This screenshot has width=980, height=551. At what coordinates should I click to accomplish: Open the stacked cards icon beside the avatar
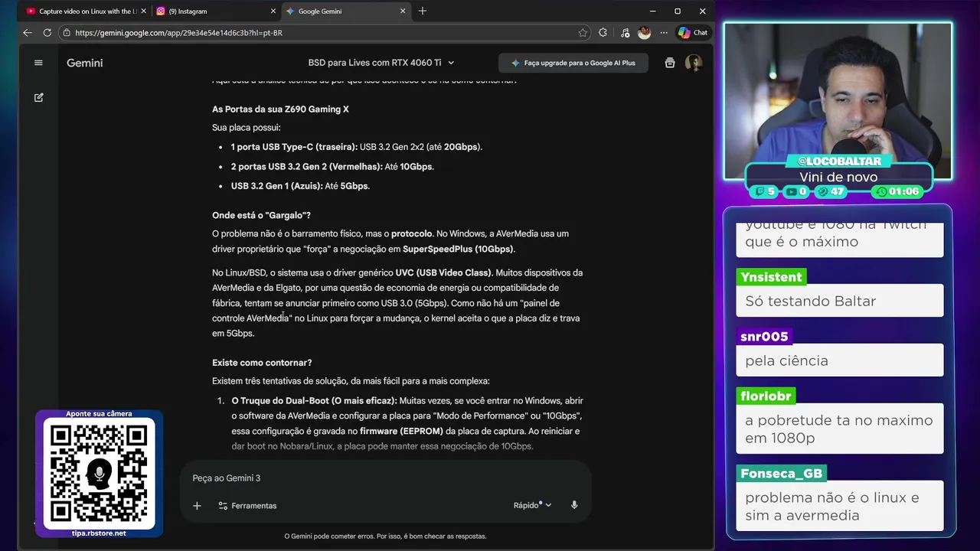[x=670, y=63]
